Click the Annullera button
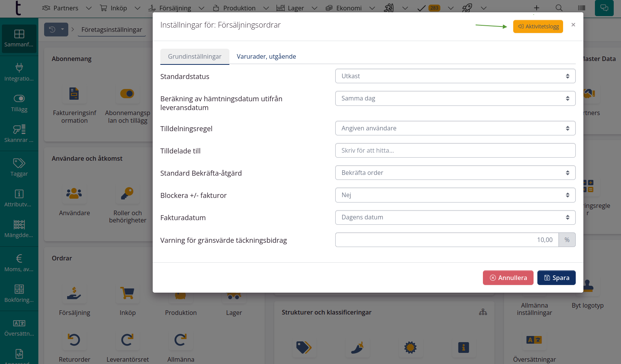This screenshot has width=621, height=364. pyautogui.click(x=508, y=278)
